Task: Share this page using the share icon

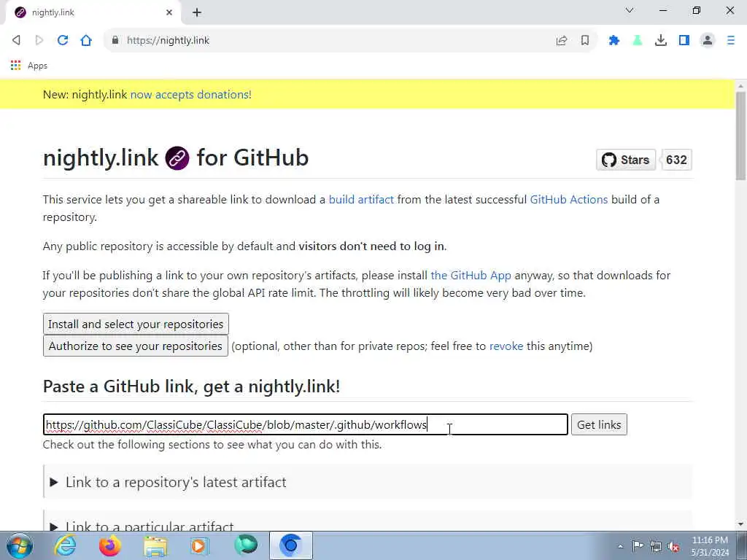Action: pos(562,41)
